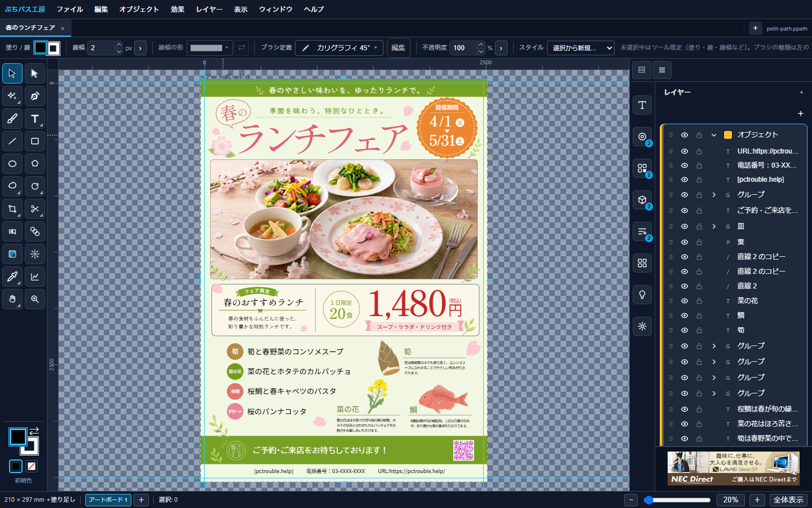Click the 全体表示 fit-all button

pyautogui.click(x=788, y=500)
